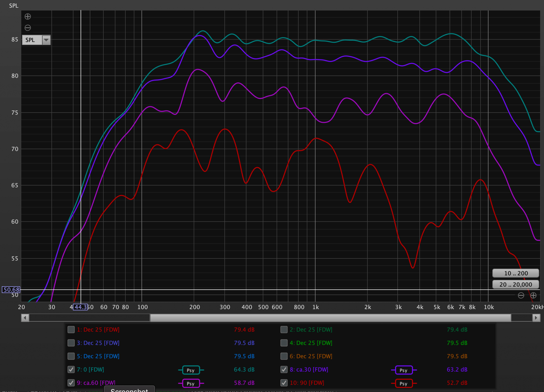Screen dimensions: 544x392
Task: Click the 6: Dec 25 [FDW] checkbox
Action: click(x=284, y=356)
